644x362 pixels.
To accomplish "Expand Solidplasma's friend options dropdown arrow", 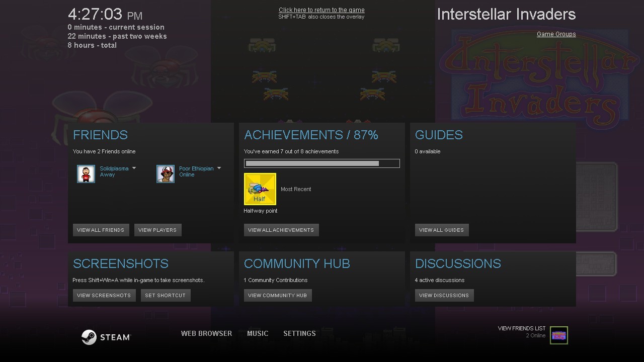I will (134, 168).
